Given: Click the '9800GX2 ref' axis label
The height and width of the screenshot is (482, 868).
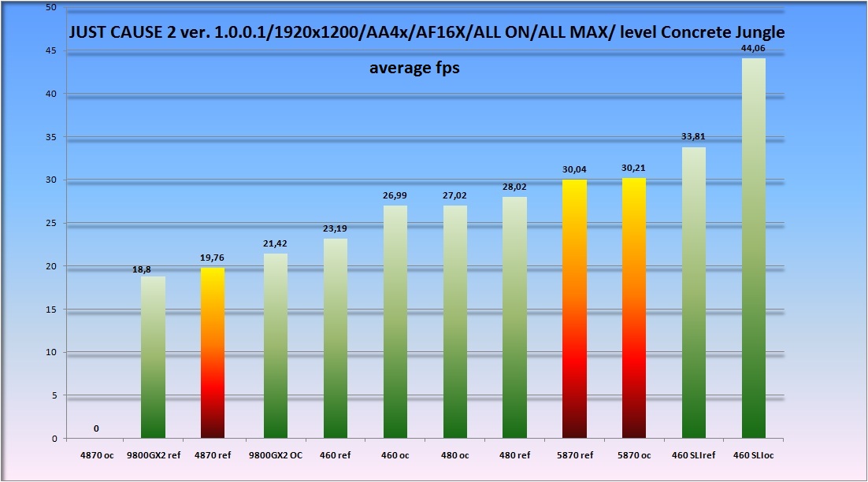Looking at the screenshot, I should [154, 455].
